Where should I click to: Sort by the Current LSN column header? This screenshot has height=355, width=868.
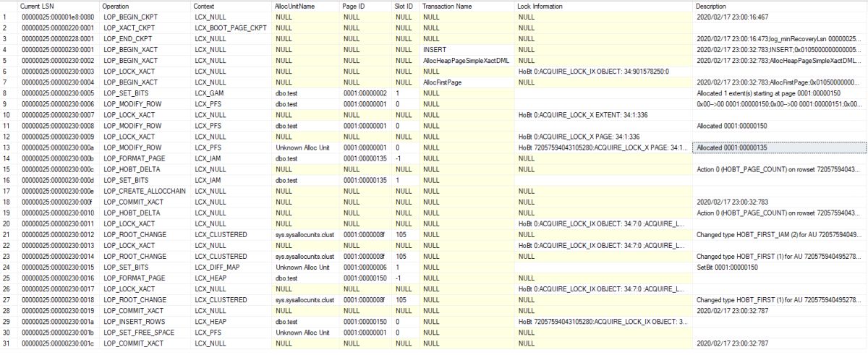coord(59,6)
